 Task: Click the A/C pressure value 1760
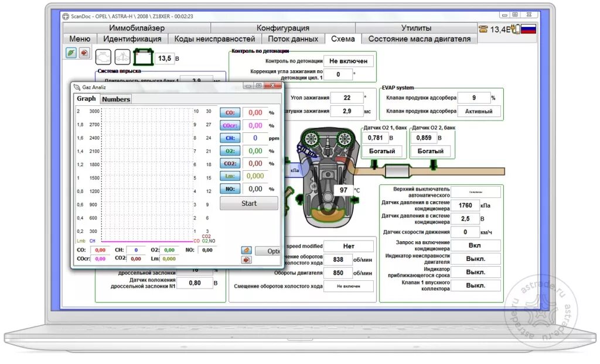click(465, 205)
